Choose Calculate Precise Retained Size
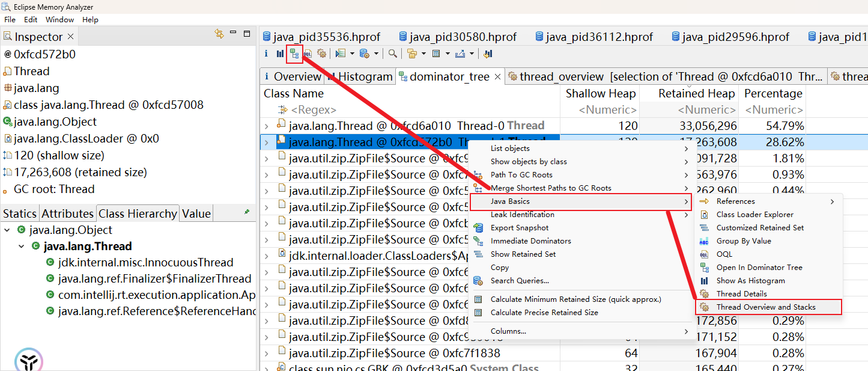 (x=580, y=312)
